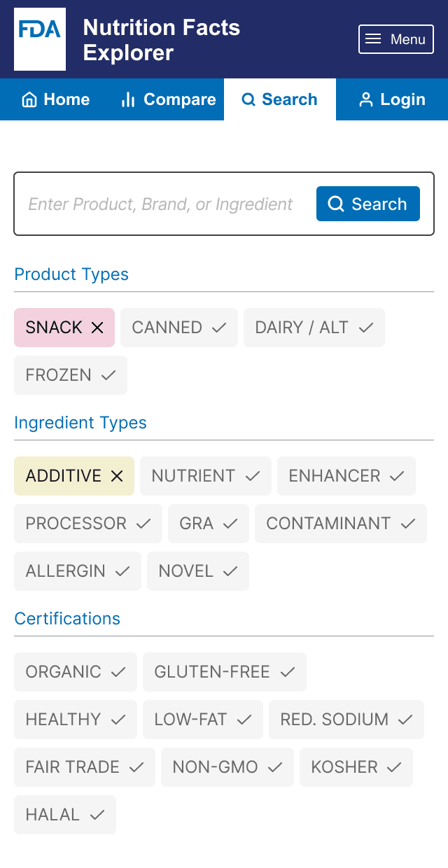
Task: Select the GLUTEN-FREE certification chip
Action: [224, 671]
